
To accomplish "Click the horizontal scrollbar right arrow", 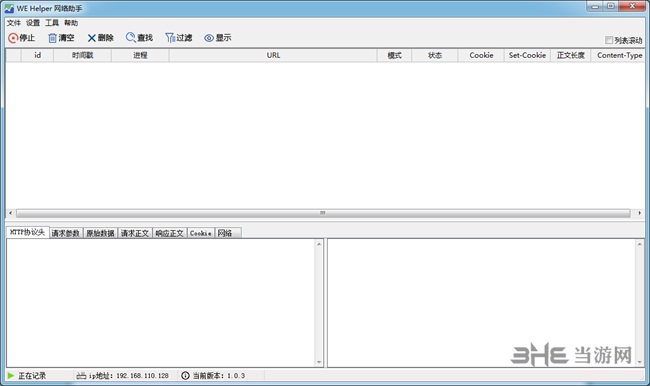I will click(x=640, y=213).
